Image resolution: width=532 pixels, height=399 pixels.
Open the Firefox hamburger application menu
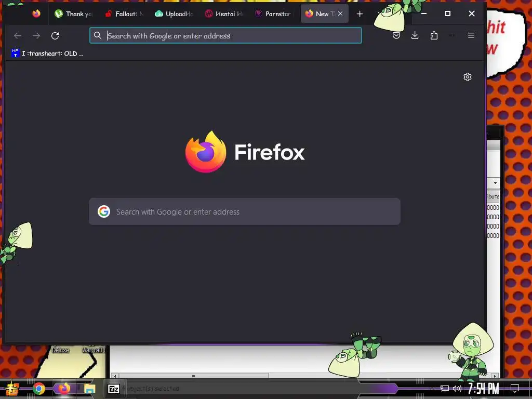471,35
